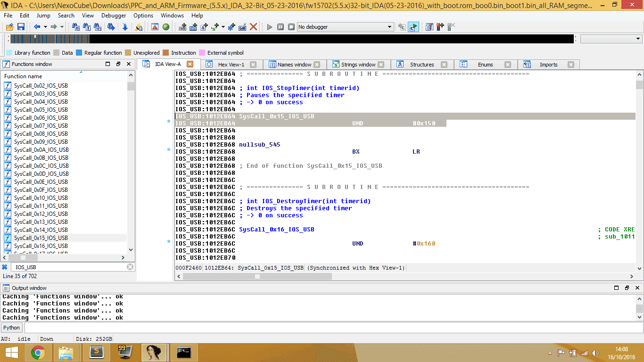Click the nullsub_545 label in disassembly
This screenshot has width=644, height=362.
click(x=259, y=145)
